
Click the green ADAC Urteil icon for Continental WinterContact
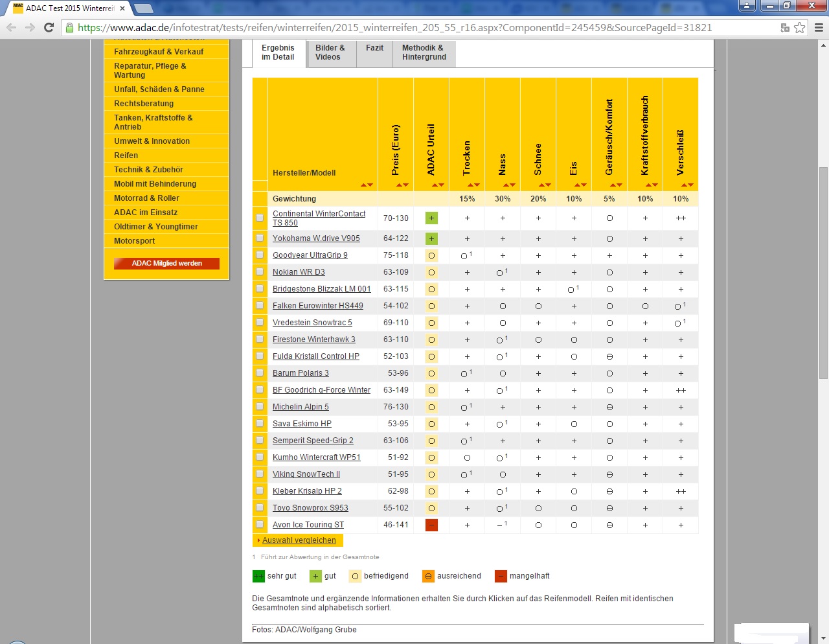coord(431,218)
